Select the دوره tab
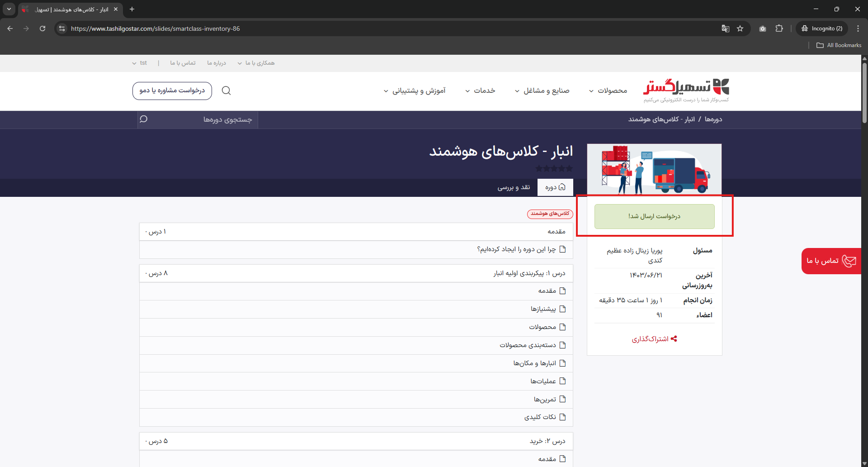 (x=555, y=187)
